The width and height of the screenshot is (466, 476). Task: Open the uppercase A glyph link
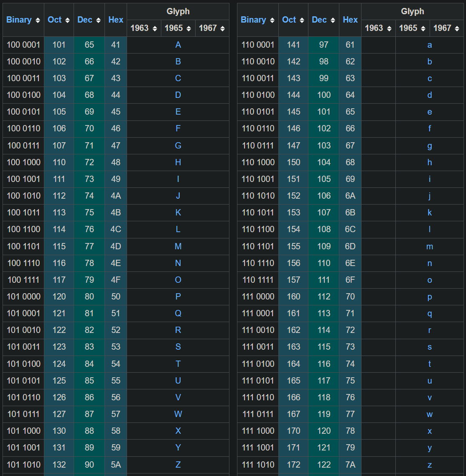tap(178, 45)
